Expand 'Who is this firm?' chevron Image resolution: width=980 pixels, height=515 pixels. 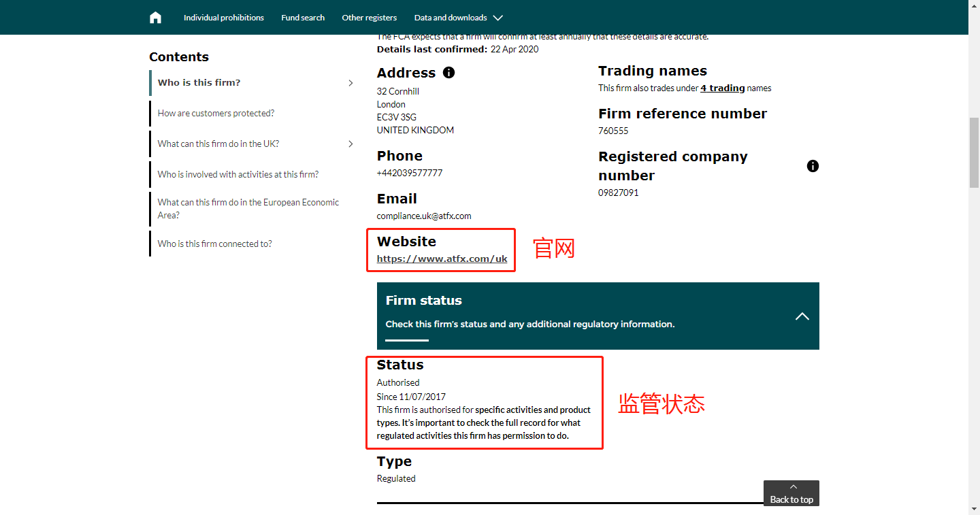[350, 83]
